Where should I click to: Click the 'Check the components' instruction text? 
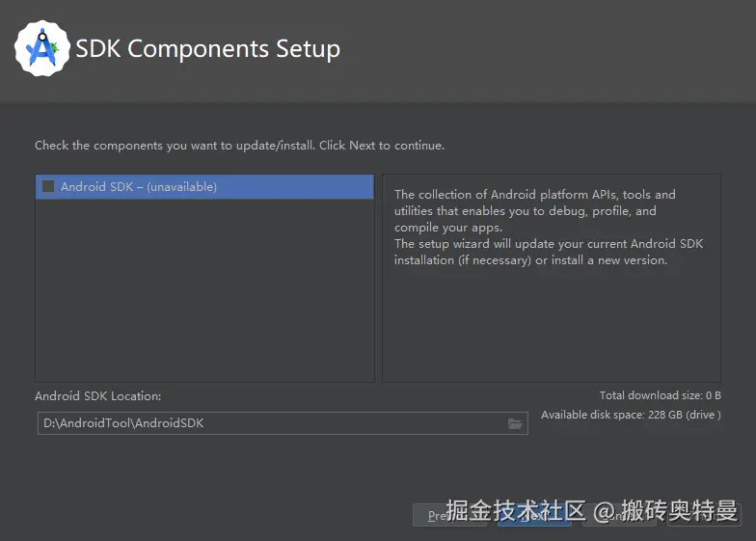click(239, 146)
